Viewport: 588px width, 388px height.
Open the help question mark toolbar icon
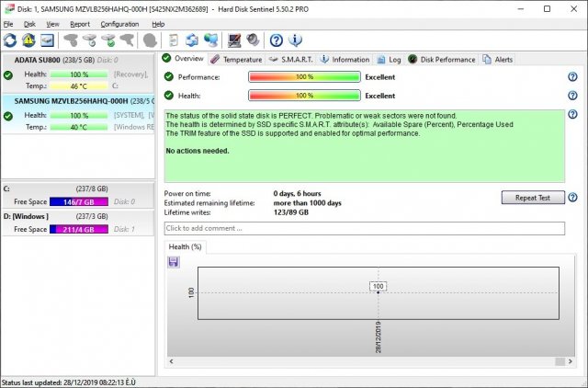[x=276, y=40]
